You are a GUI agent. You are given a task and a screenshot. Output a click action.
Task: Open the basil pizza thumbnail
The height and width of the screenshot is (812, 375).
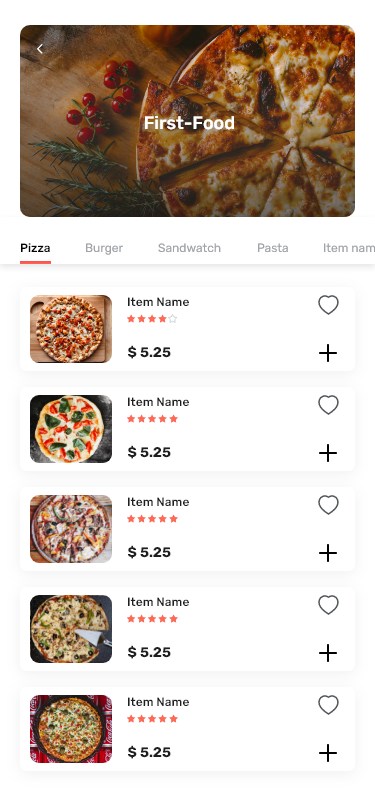coord(71,429)
